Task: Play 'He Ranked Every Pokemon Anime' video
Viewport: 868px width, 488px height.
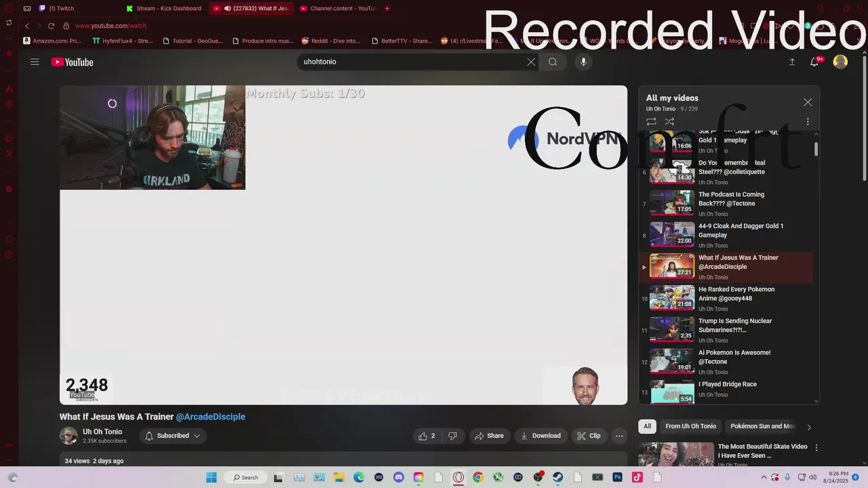Action: pyautogui.click(x=726, y=298)
